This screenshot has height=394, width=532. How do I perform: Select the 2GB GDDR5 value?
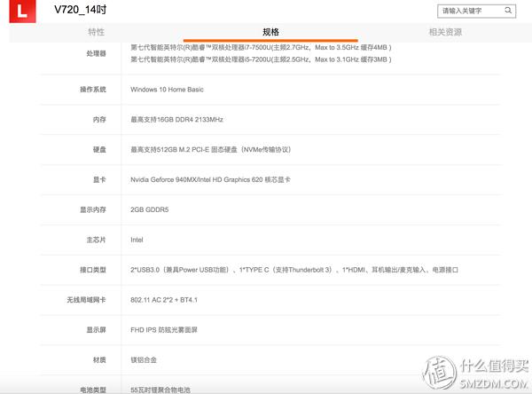pos(150,209)
